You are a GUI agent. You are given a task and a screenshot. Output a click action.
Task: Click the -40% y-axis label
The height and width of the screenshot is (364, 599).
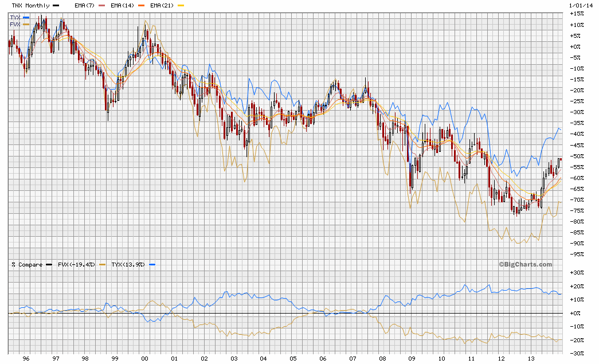(x=577, y=134)
